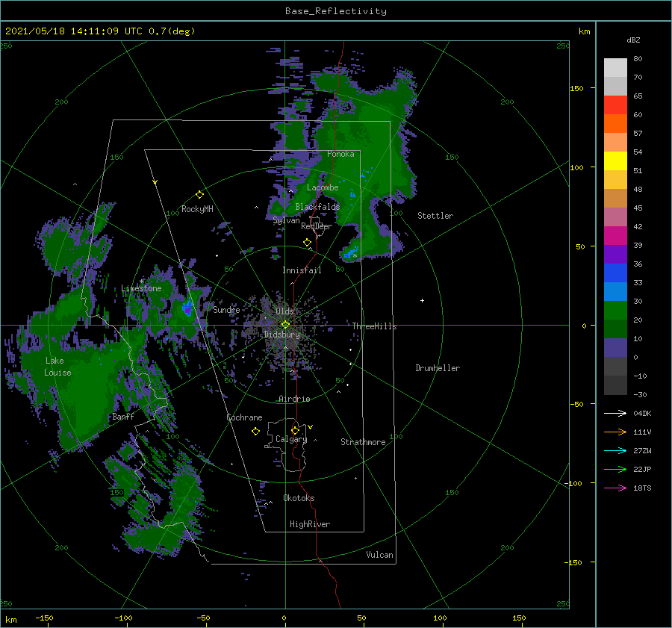Screen dimensions: 672x628
Task: Click white plus marker north of Drumheller
Action: click(x=422, y=300)
